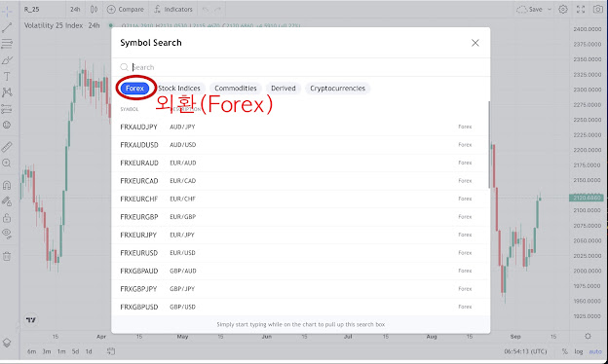Choose the FRXAUDUSD symbol row
Screen dimensions: 608x364
(x=299, y=145)
